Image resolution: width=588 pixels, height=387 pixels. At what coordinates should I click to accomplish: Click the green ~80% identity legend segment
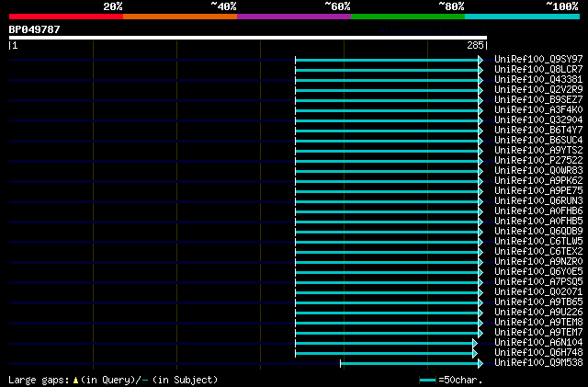click(x=408, y=17)
